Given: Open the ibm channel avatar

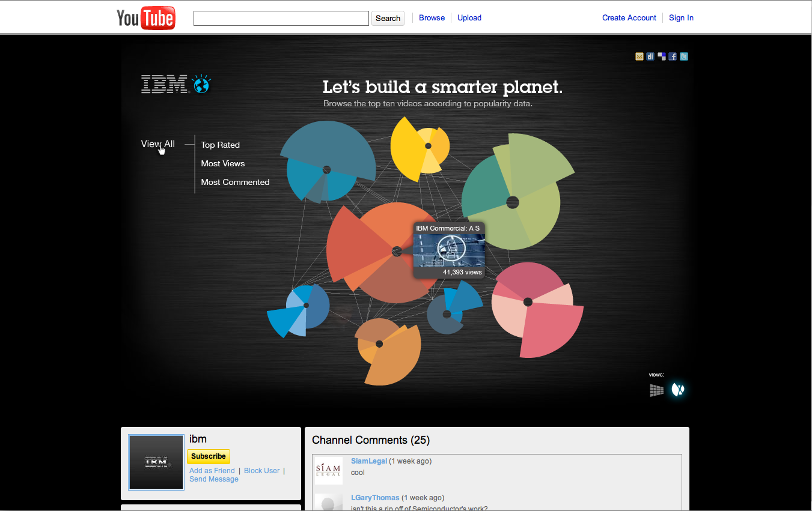Looking at the screenshot, I should (156, 462).
